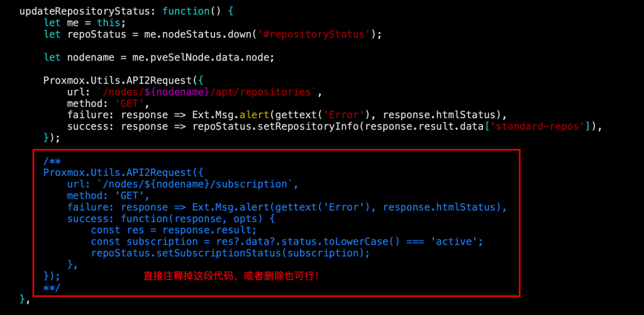Click the setSubscriptionStatus call

pyautogui.click(x=230, y=253)
